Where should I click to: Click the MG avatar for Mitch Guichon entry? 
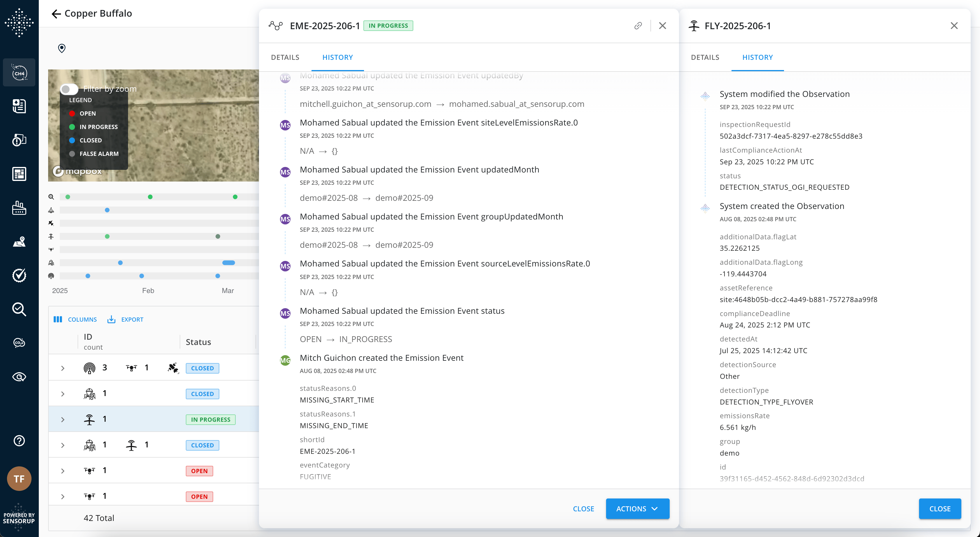pos(285,360)
